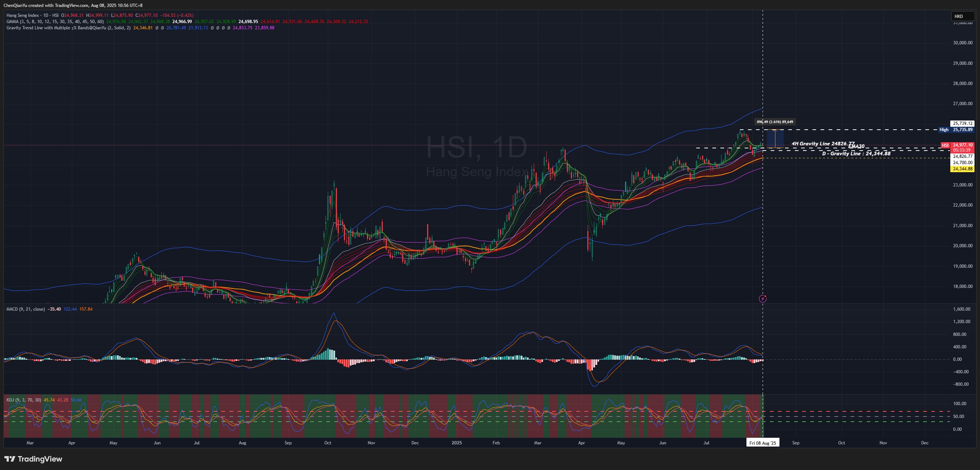This screenshot has width=980, height=470.
Task: Click the 2025 year label on time axis
Action: [x=456, y=443]
